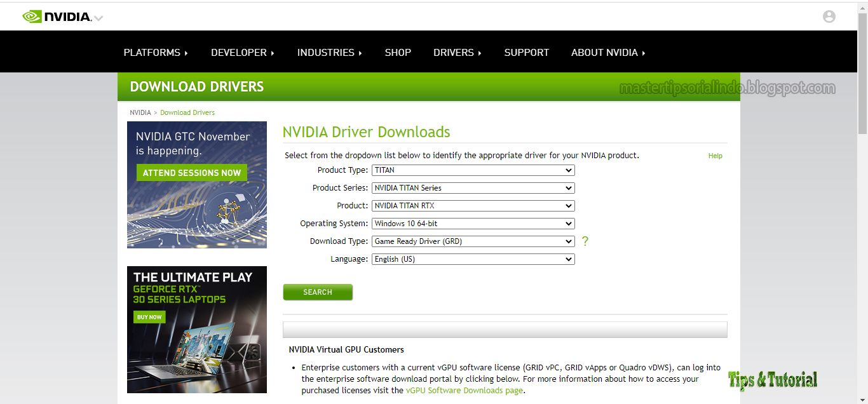Click the Help link

[x=715, y=156]
